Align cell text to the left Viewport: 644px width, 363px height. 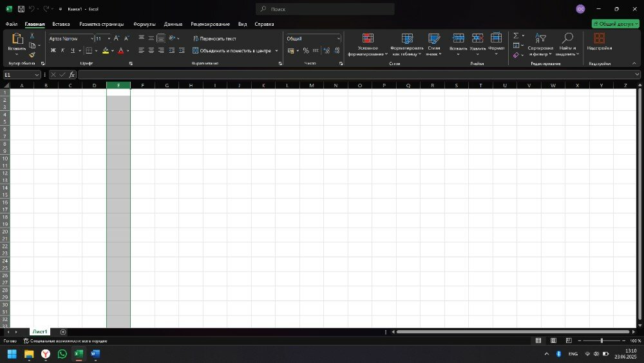141,50
